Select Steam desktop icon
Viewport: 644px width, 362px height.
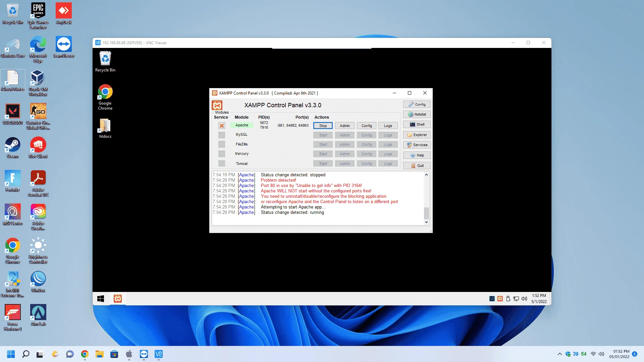click(x=13, y=147)
